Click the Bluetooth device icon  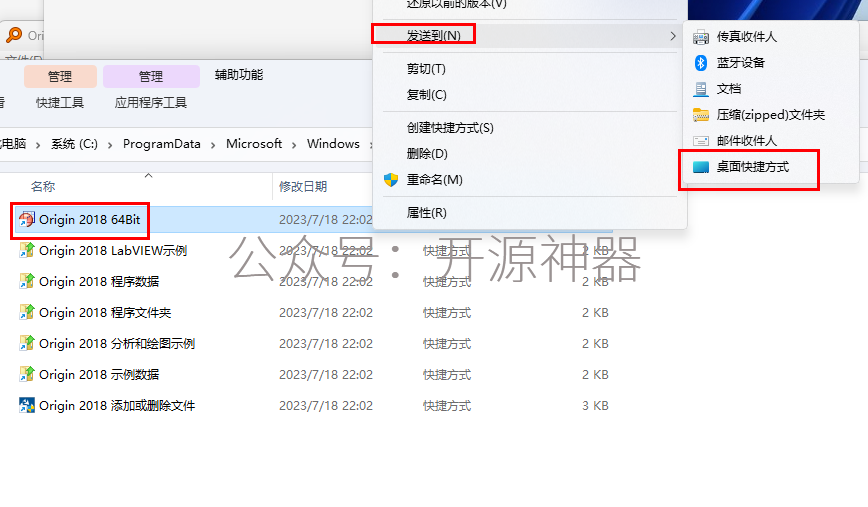pos(701,63)
